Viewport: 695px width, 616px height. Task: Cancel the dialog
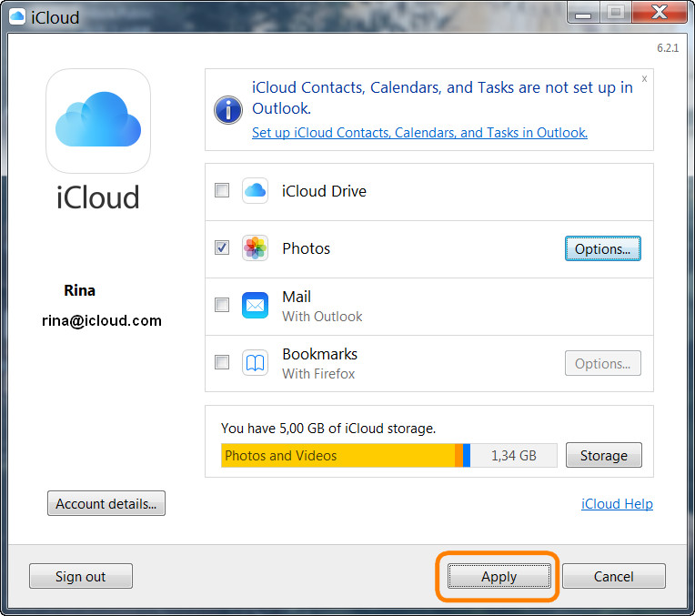[x=614, y=576]
